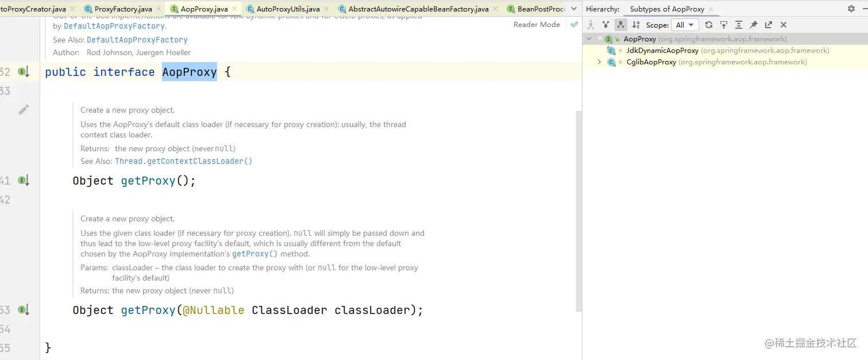Switch to AopProxy.java tab
The image size is (868, 360).
click(204, 9)
